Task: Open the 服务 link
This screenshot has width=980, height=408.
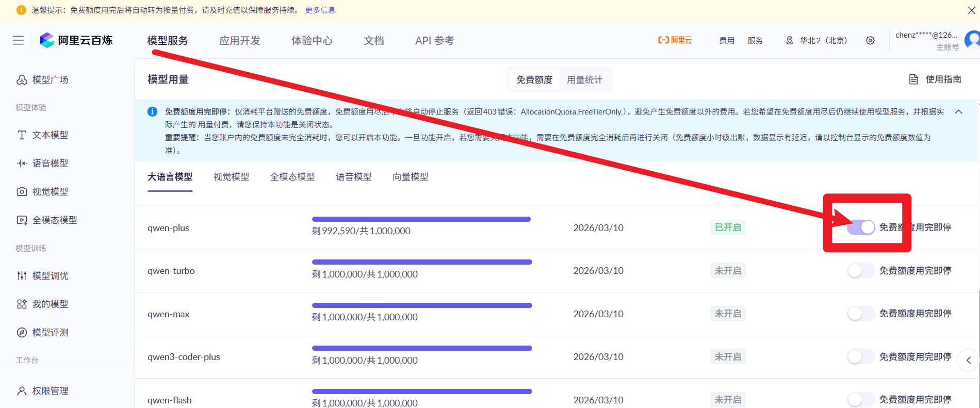Action: [755, 40]
